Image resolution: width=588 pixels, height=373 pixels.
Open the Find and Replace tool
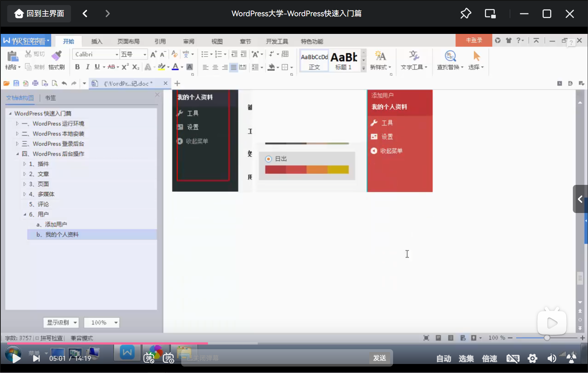450,60
